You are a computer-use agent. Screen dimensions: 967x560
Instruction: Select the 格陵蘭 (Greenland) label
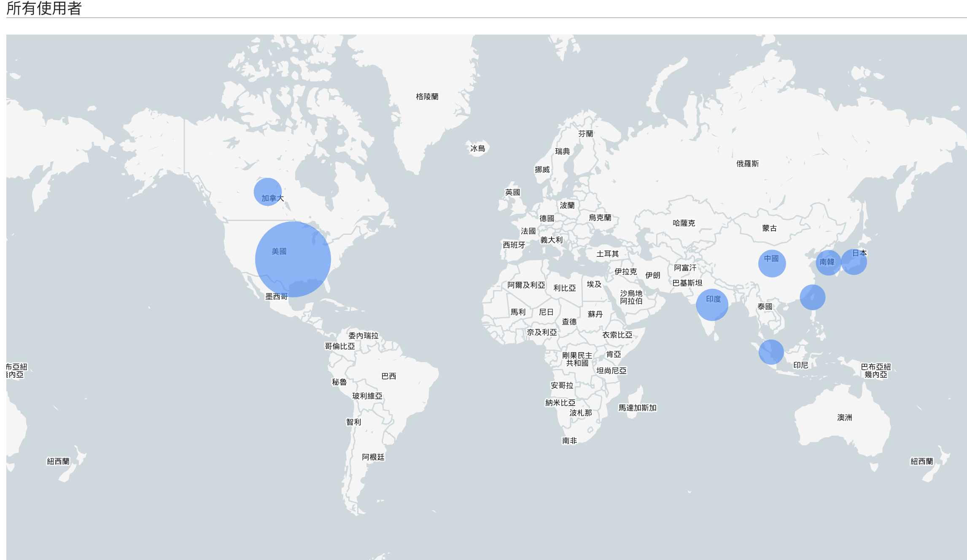click(x=427, y=97)
